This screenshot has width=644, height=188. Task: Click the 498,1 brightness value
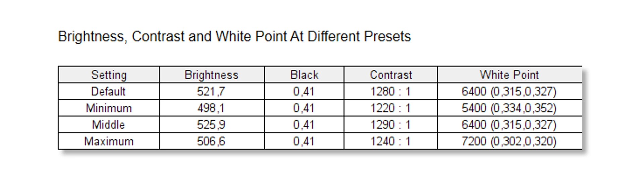pyautogui.click(x=211, y=108)
